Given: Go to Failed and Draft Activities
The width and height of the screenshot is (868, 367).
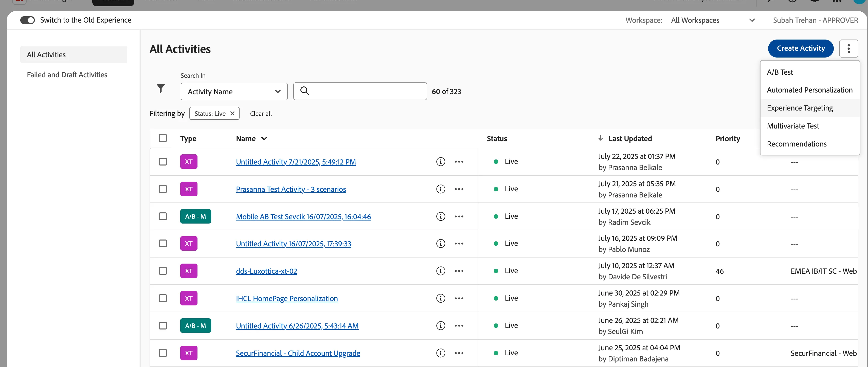Looking at the screenshot, I should point(67,75).
